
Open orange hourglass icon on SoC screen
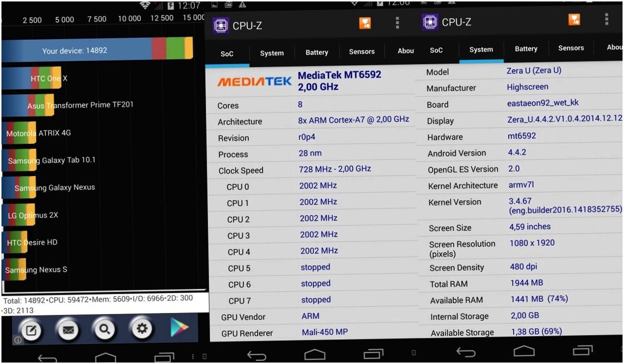click(365, 23)
